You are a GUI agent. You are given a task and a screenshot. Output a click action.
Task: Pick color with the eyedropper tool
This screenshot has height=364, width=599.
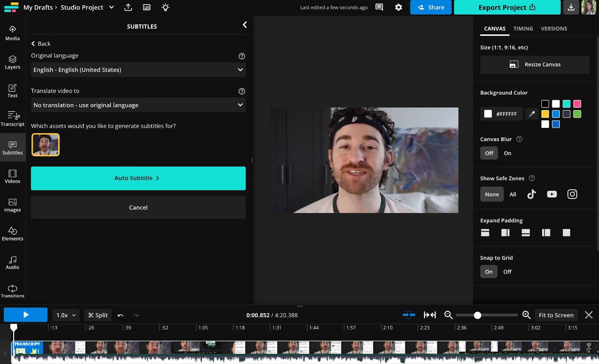532,114
